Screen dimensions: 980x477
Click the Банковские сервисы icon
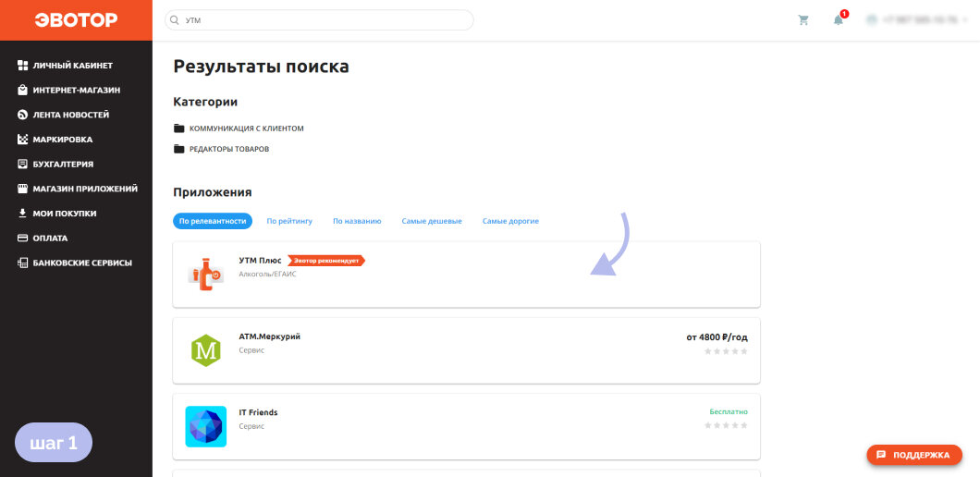[x=22, y=263]
